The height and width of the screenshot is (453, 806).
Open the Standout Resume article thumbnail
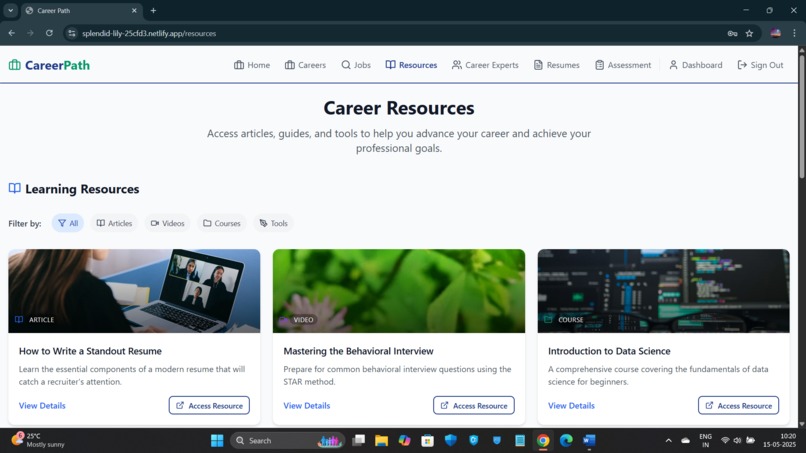[134, 291]
